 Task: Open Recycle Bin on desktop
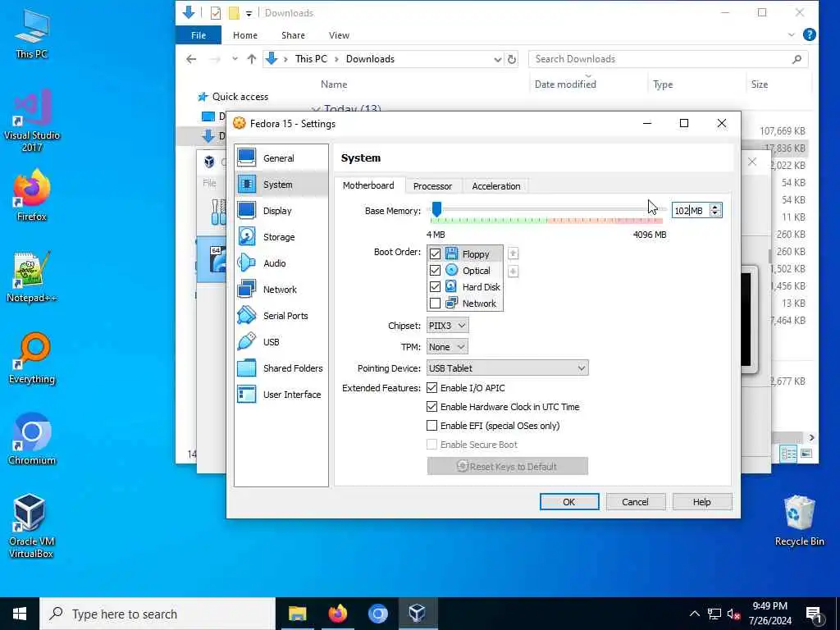click(x=799, y=521)
